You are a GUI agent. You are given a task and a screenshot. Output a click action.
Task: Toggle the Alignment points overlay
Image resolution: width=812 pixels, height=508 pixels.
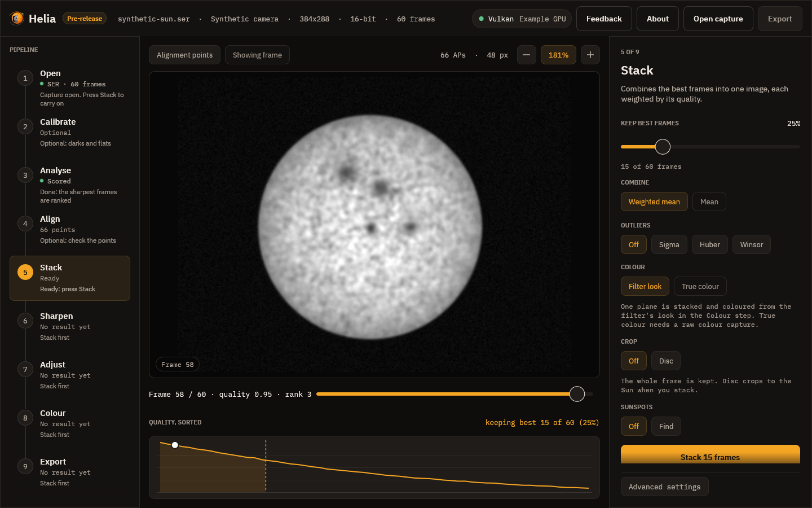pos(184,55)
